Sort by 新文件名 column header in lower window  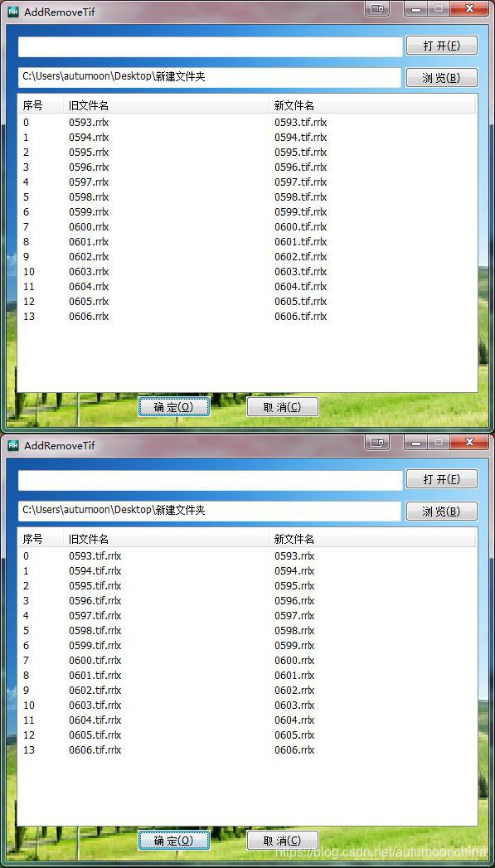372,539
